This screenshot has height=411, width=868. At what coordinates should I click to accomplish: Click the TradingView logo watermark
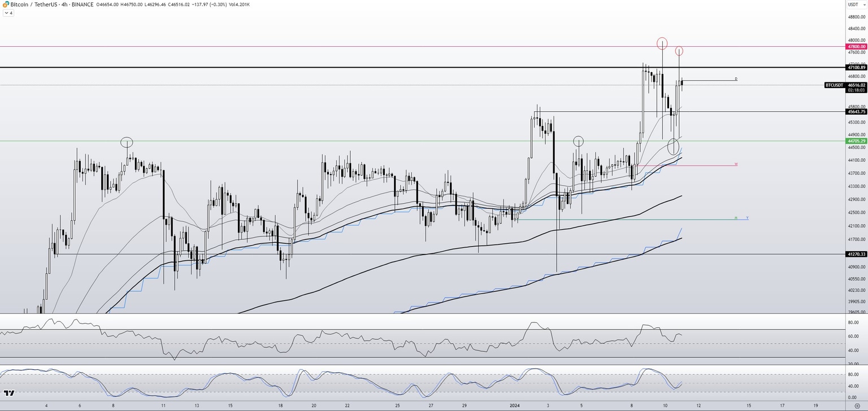9,393
